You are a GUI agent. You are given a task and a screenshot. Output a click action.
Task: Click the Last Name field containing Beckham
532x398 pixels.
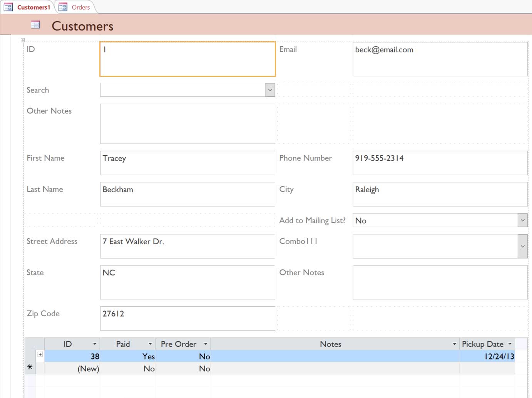pyautogui.click(x=187, y=194)
